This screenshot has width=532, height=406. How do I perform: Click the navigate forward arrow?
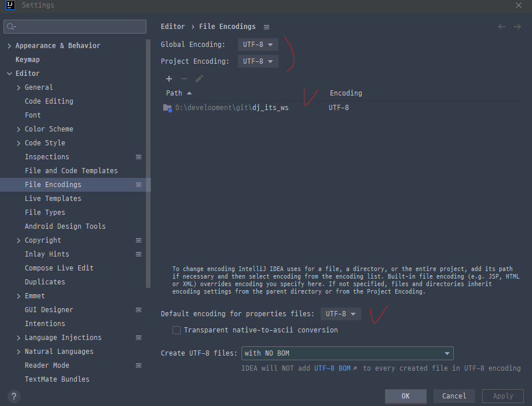517,27
